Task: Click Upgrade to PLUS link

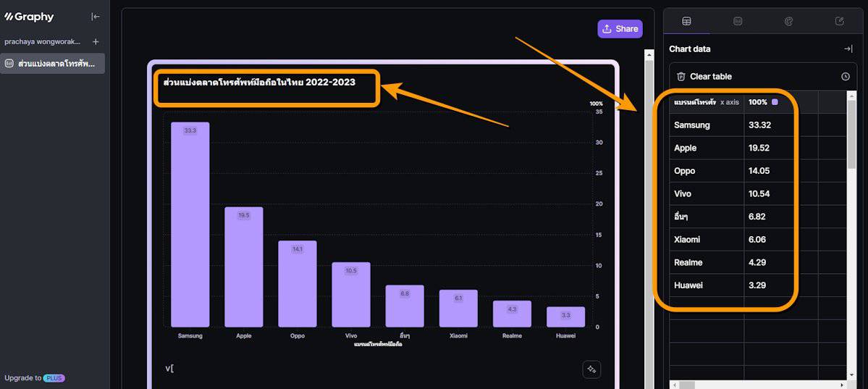Action: point(34,378)
